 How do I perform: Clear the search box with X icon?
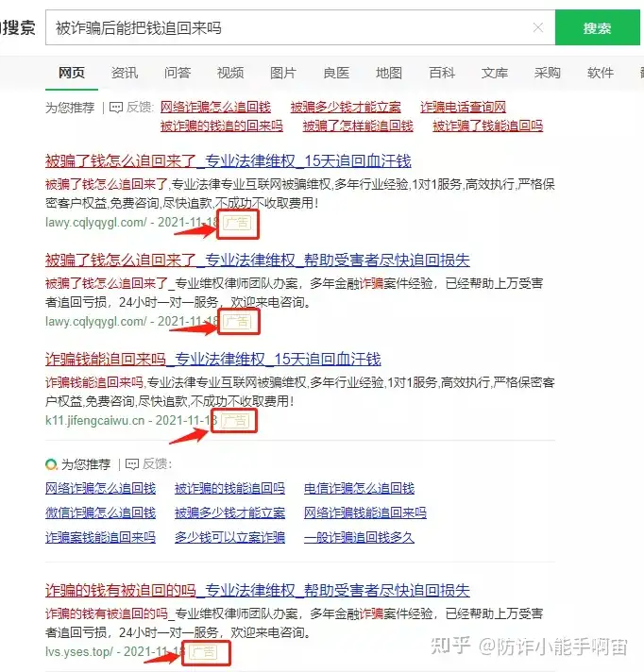pos(538,28)
